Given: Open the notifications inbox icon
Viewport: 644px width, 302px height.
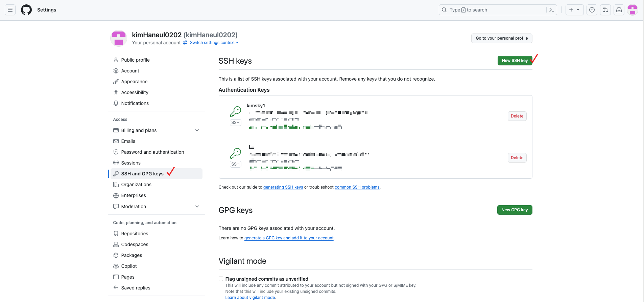Looking at the screenshot, I should (619, 10).
